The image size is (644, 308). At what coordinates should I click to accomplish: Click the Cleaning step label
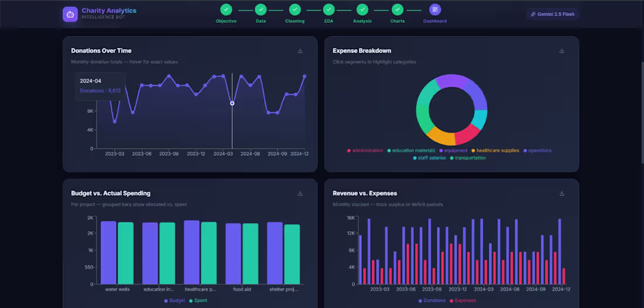click(x=294, y=21)
